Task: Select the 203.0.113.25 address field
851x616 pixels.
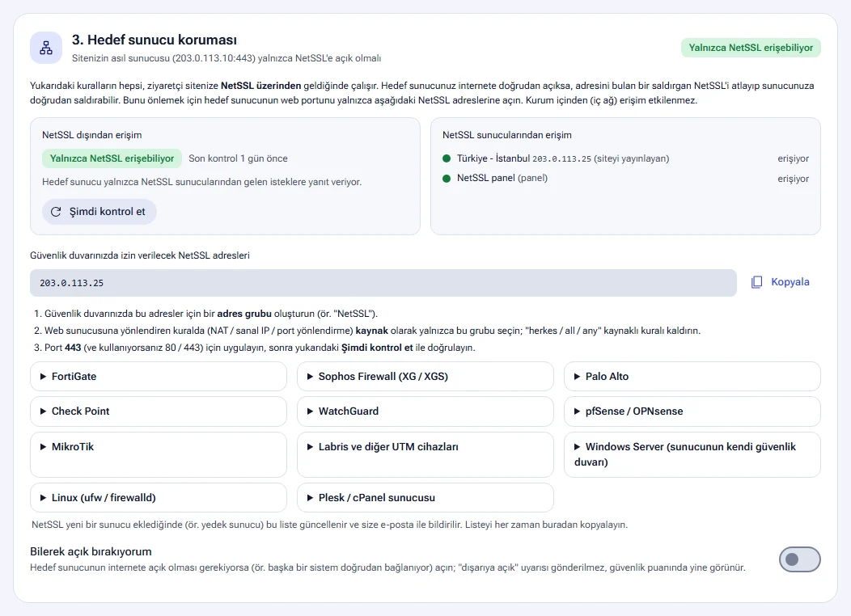Action: pyautogui.click(x=383, y=283)
